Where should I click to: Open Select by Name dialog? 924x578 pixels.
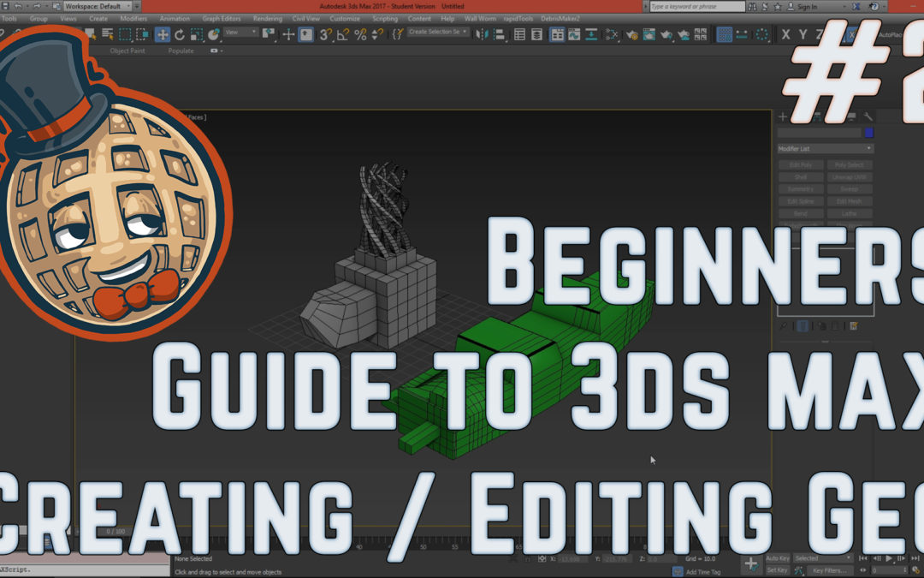107,34
